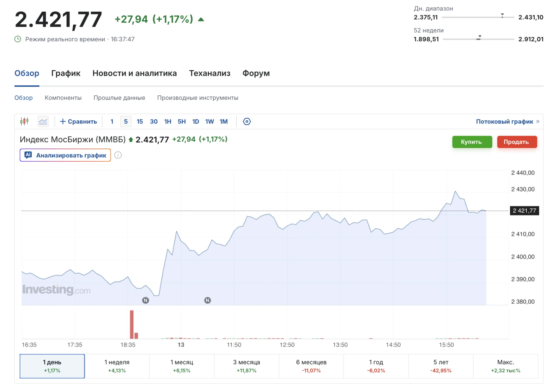Open chart settings hexagon icon
The height and width of the screenshot is (392, 558).
click(x=247, y=121)
